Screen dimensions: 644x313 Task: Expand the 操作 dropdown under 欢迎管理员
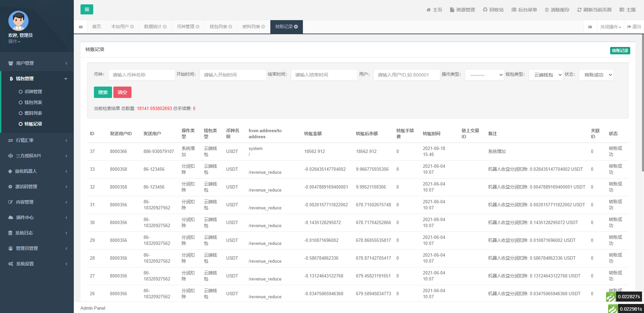tap(14, 41)
